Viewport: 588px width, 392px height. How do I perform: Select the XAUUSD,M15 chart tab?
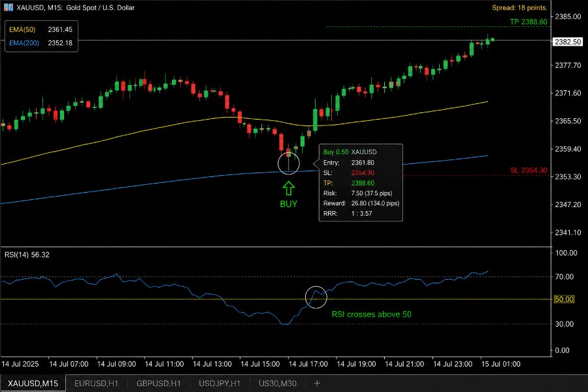pyautogui.click(x=33, y=384)
